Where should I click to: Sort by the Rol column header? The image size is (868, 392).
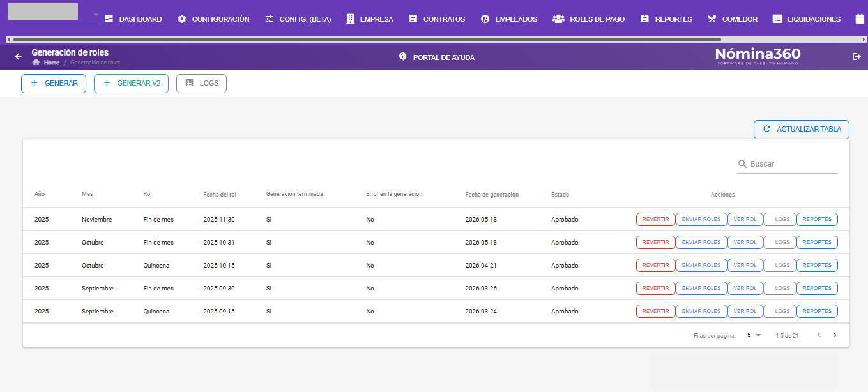[148, 194]
